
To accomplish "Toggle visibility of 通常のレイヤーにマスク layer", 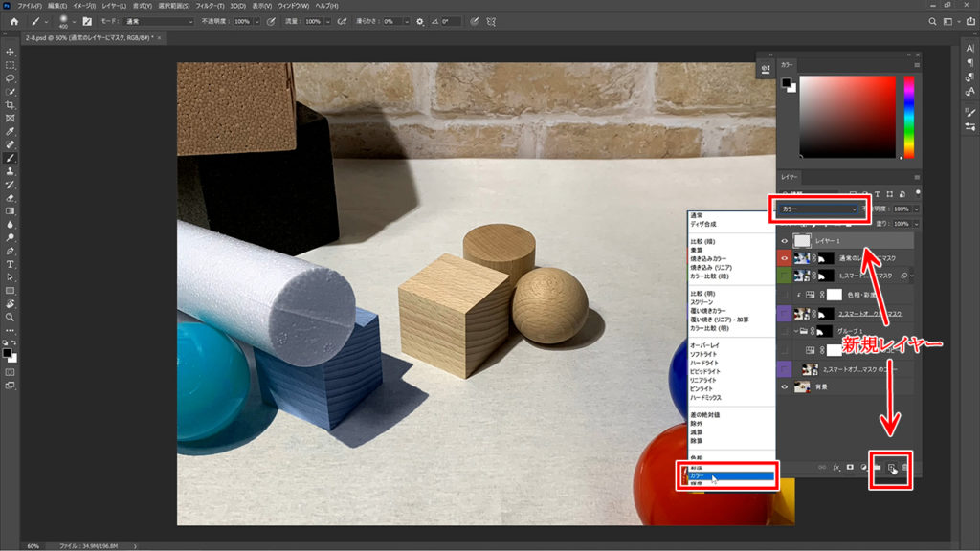I will [785, 258].
